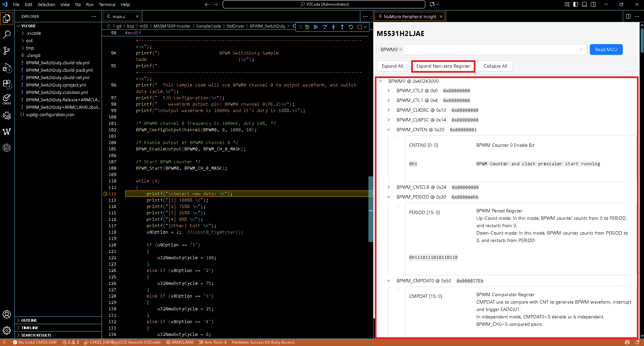This screenshot has width=644, height=346.
Task: Collapse the BPWM_CNTEN register
Action: click(x=389, y=130)
